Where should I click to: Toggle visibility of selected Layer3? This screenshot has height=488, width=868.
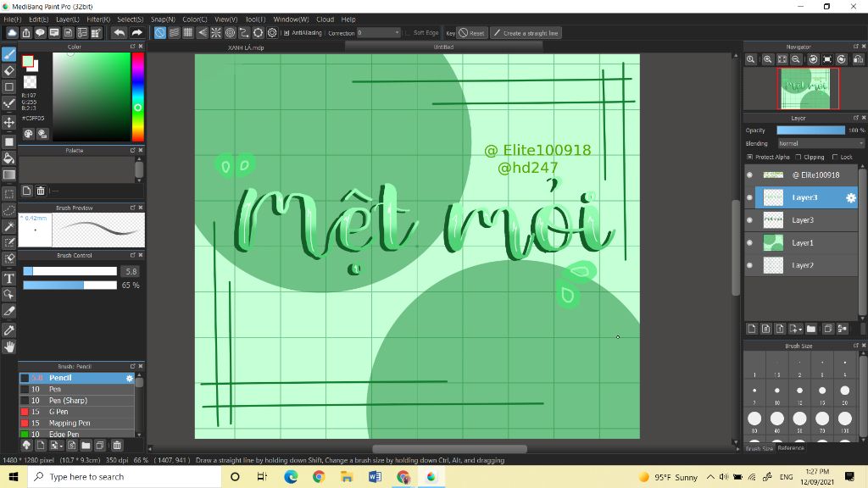[749, 197]
